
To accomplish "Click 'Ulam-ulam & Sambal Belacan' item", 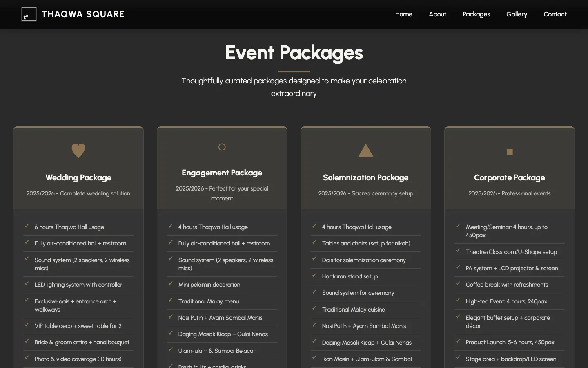I will coord(218,351).
